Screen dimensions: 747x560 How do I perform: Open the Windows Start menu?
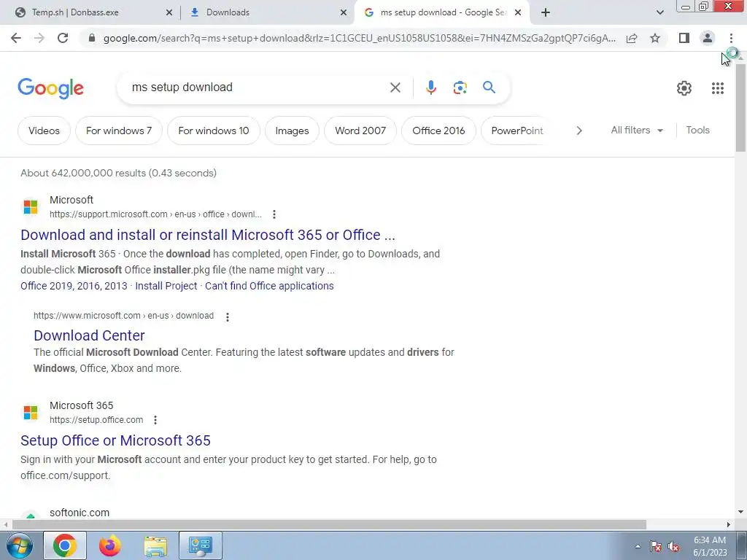[19, 545]
